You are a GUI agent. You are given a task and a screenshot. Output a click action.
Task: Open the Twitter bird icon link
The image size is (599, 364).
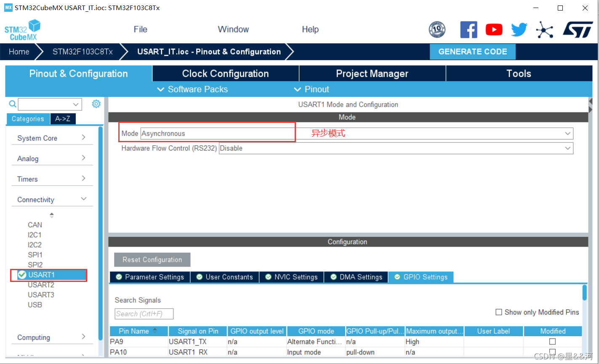pos(519,30)
